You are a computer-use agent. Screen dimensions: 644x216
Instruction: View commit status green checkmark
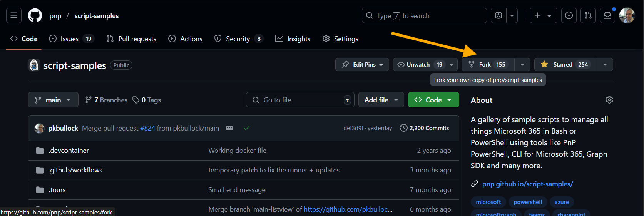(x=247, y=128)
